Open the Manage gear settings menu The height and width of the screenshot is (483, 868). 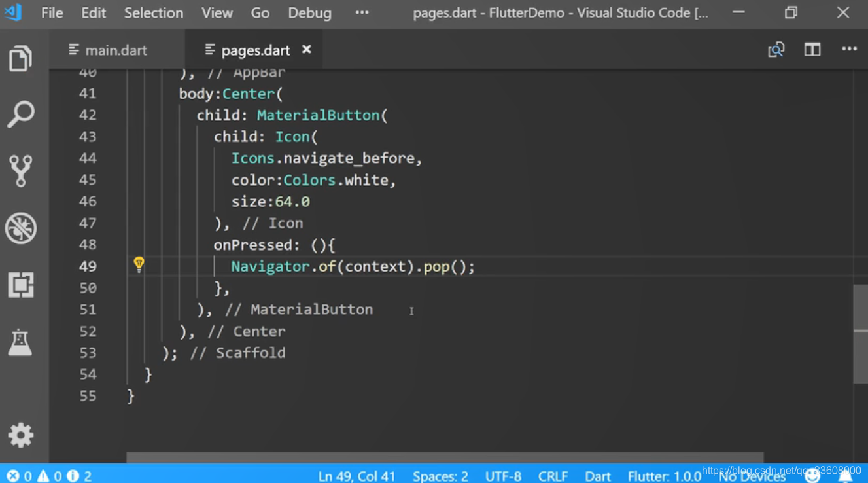[20, 435]
